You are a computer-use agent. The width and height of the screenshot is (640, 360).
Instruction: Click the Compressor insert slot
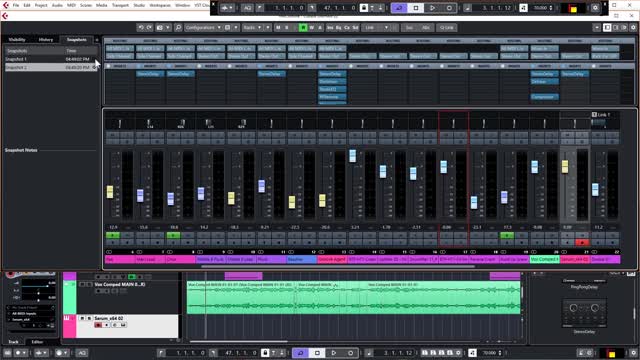coord(544,97)
